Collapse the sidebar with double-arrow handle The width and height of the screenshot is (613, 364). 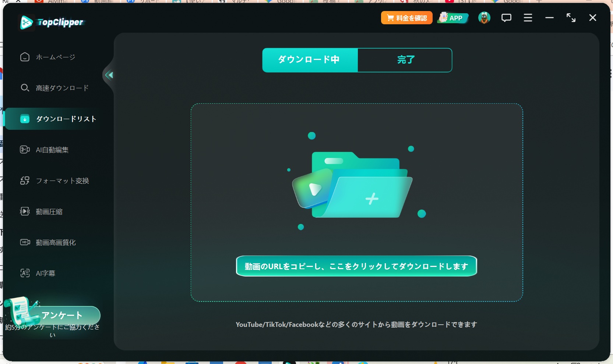(109, 75)
